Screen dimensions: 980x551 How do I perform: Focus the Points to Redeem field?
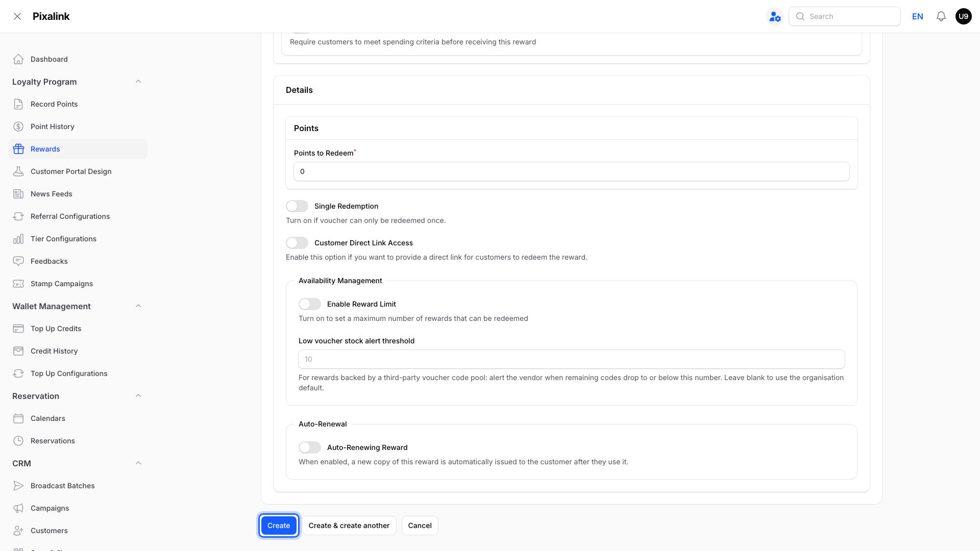572,171
